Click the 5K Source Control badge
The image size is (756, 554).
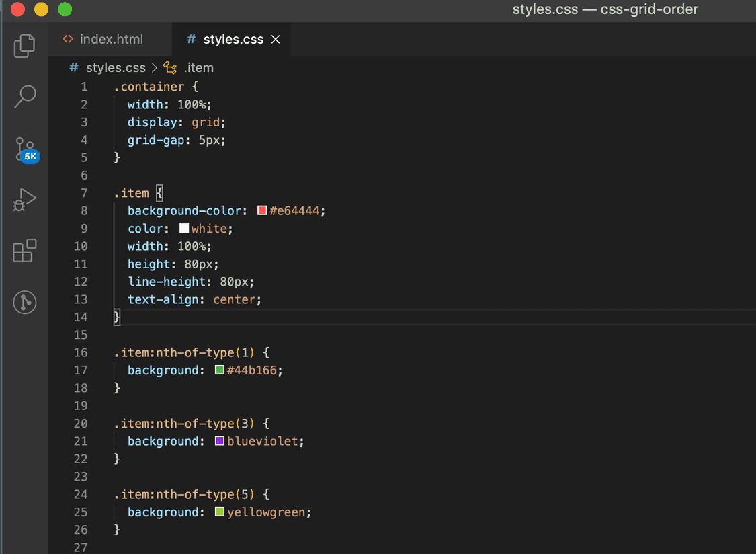coord(31,156)
